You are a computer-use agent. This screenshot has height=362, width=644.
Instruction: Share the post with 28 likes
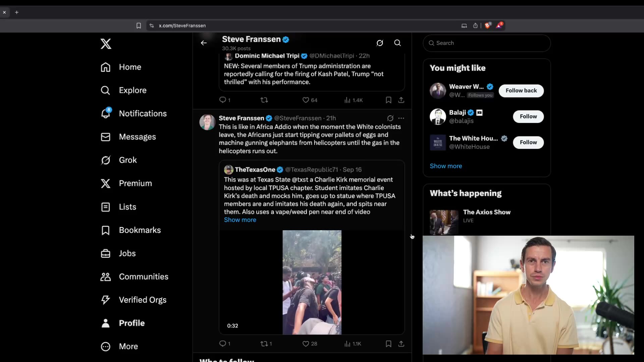[401, 344]
